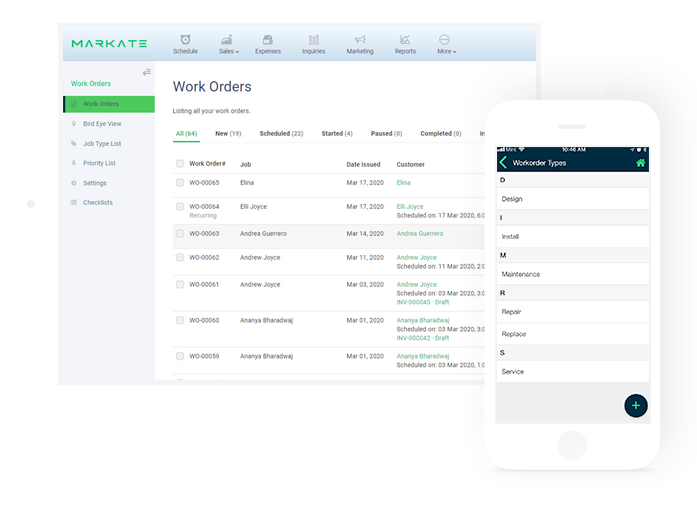Check the box for WO-00059
The image size is (697, 506).
[x=180, y=356]
